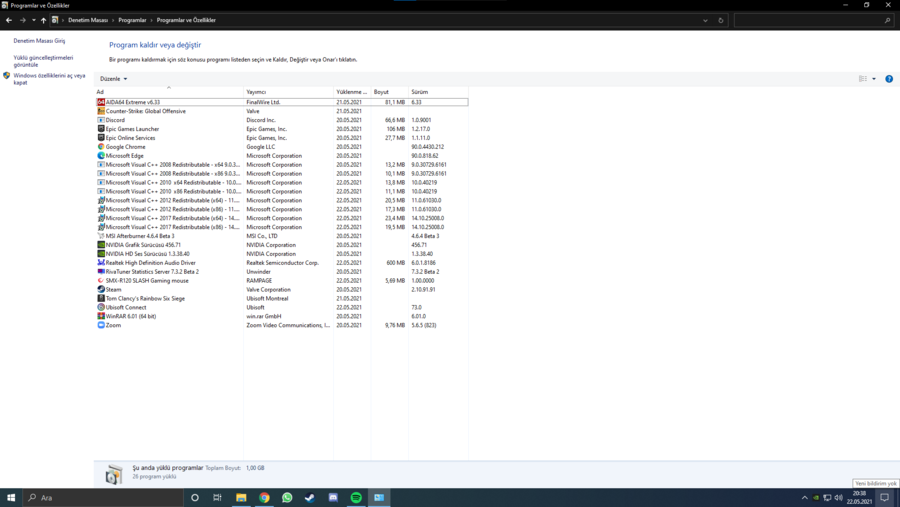900x507 pixels.
Task: Click the Google Chrome list icon
Action: tap(101, 147)
